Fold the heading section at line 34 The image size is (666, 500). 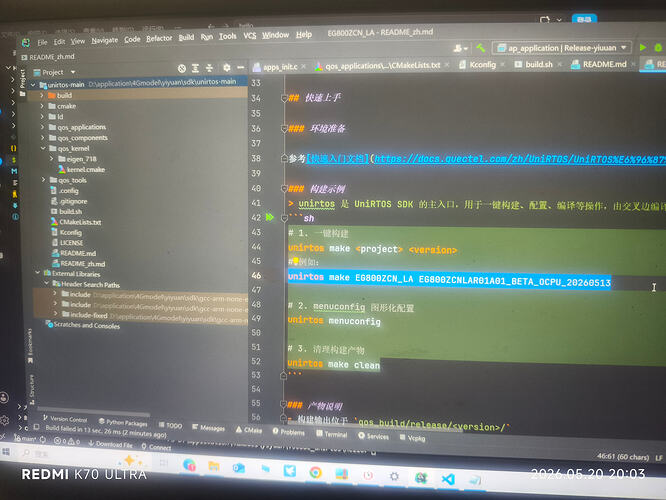pos(284,98)
